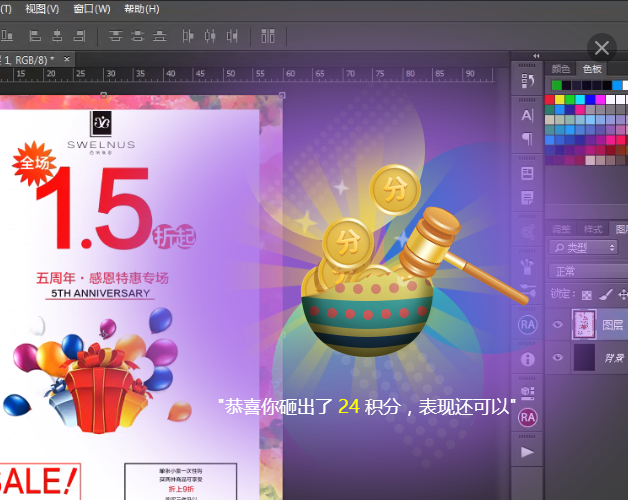
Task: Click distribute horizontal centers icon
Action: coord(210,36)
